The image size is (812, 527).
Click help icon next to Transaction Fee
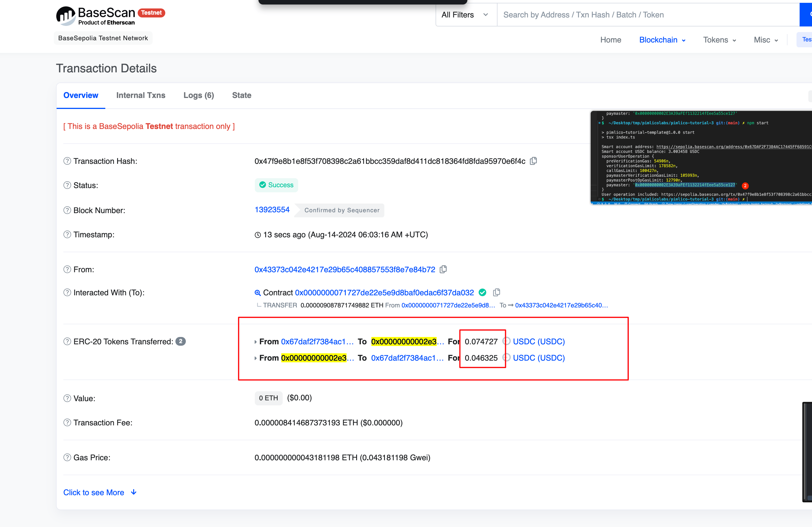(67, 423)
